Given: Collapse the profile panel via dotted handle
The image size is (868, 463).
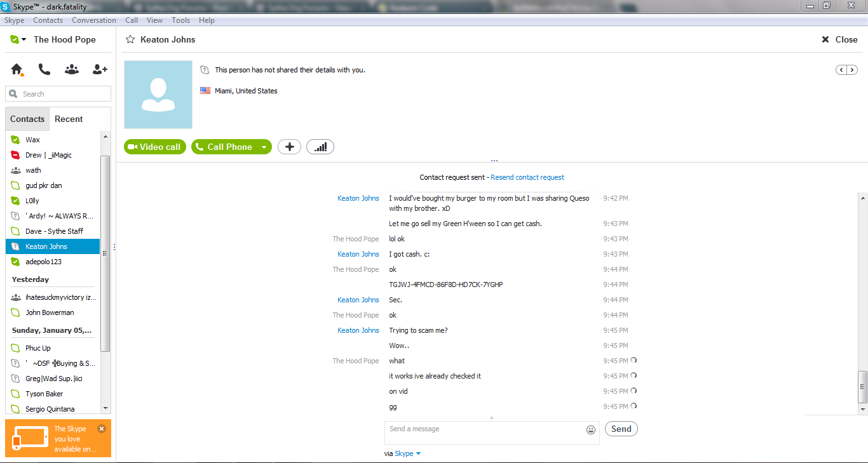Looking at the screenshot, I should [x=494, y=161].
